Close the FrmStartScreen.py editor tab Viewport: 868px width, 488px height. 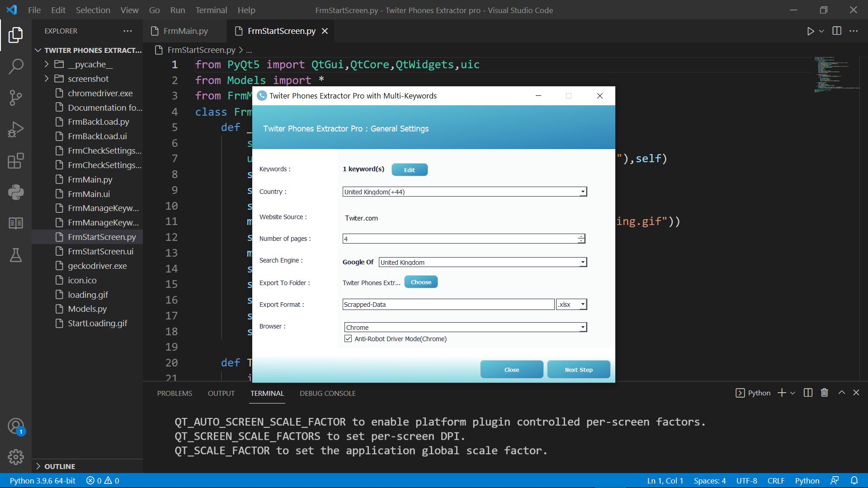coord(325,31)
